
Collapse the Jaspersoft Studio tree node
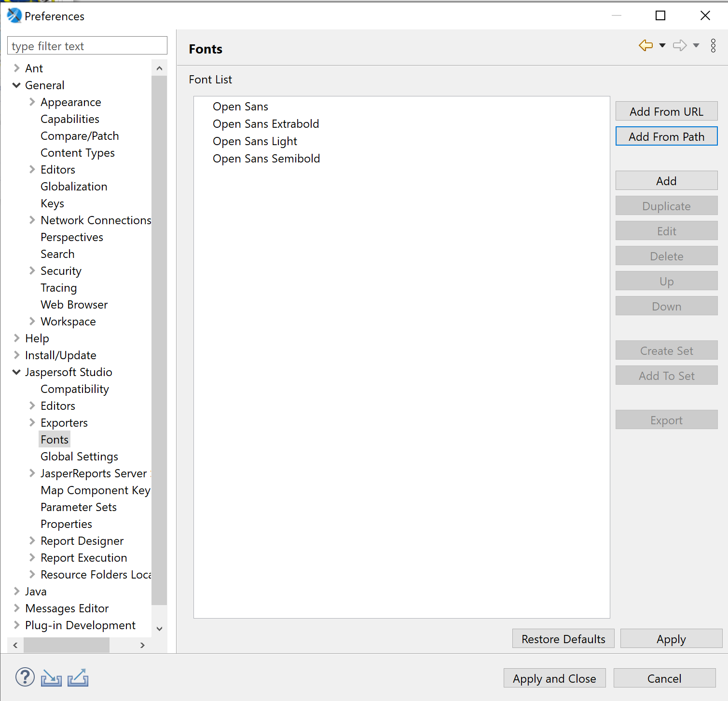coord(16,372)
